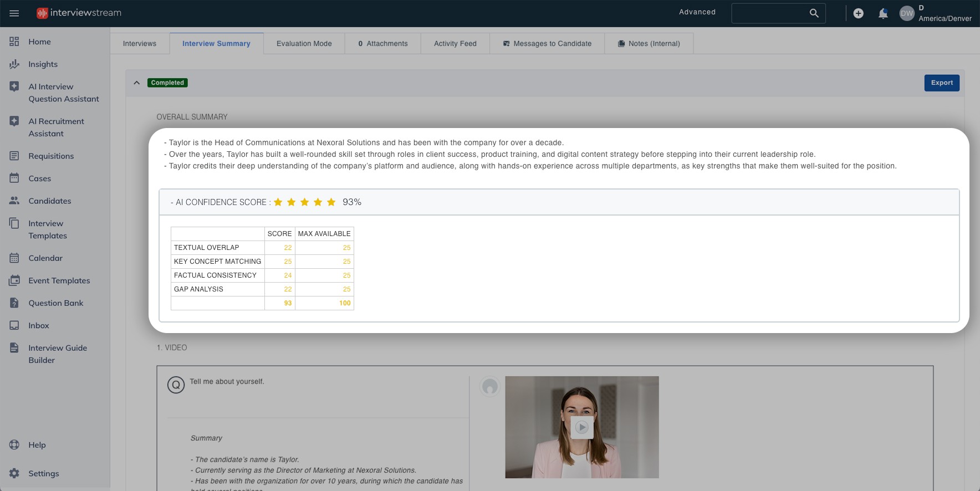Click the Calendar icon in sidebar
Viewport: 980px width, 491px height.
click(14, 258)
